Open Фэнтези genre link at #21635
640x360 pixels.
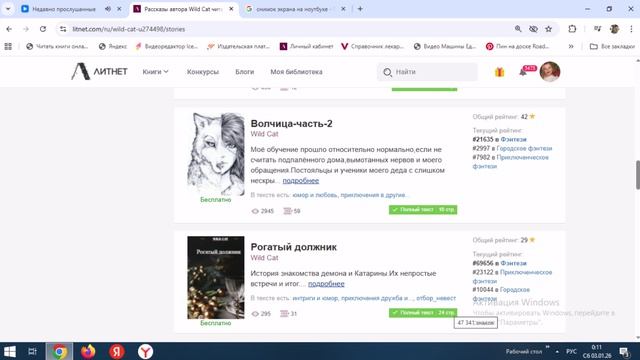[x=513, y=139]
